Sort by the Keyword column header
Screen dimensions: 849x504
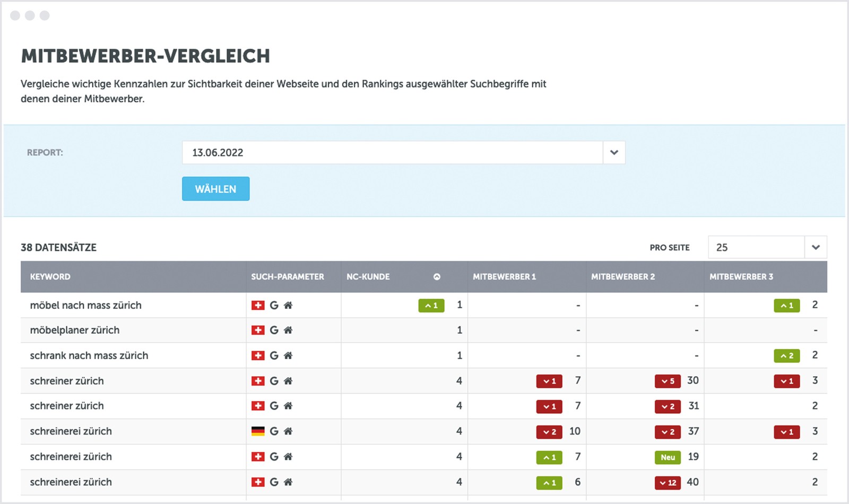tap(50, 276)
